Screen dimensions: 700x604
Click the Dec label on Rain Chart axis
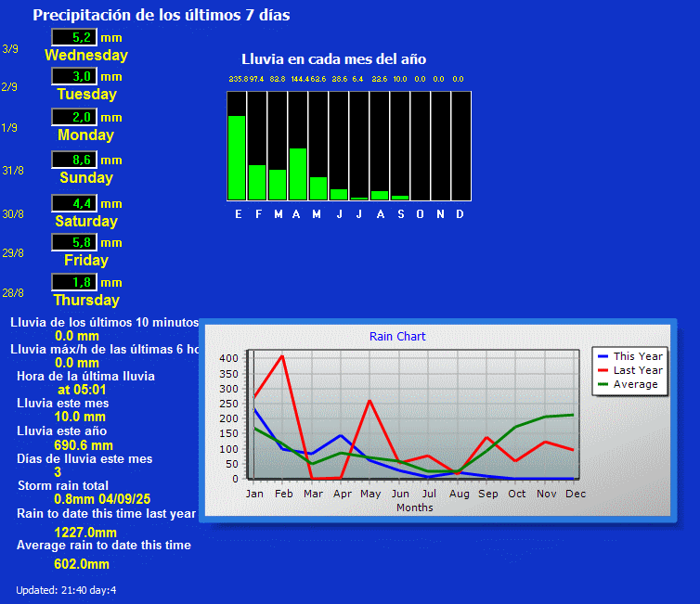[x=576, y=494]
